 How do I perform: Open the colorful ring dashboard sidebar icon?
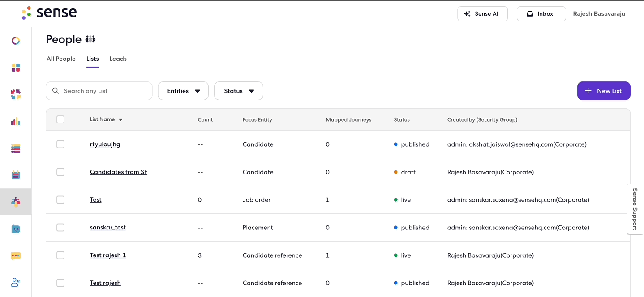click(16, 41)
